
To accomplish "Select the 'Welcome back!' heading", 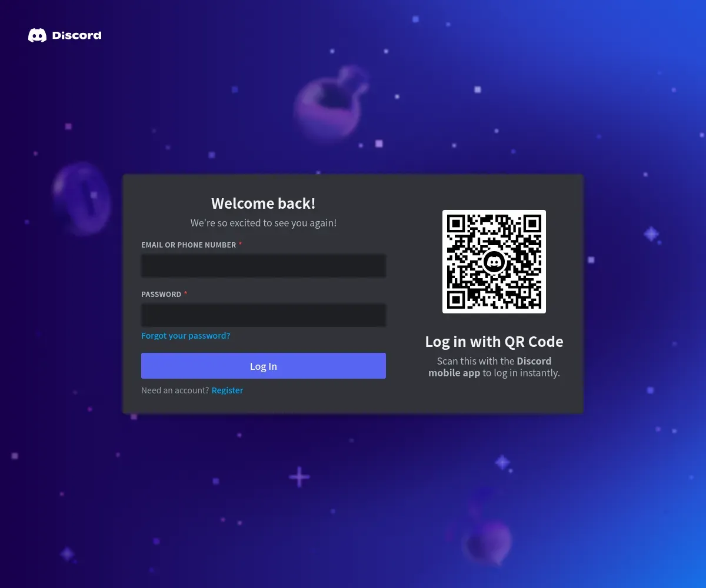I will (264, 203).
